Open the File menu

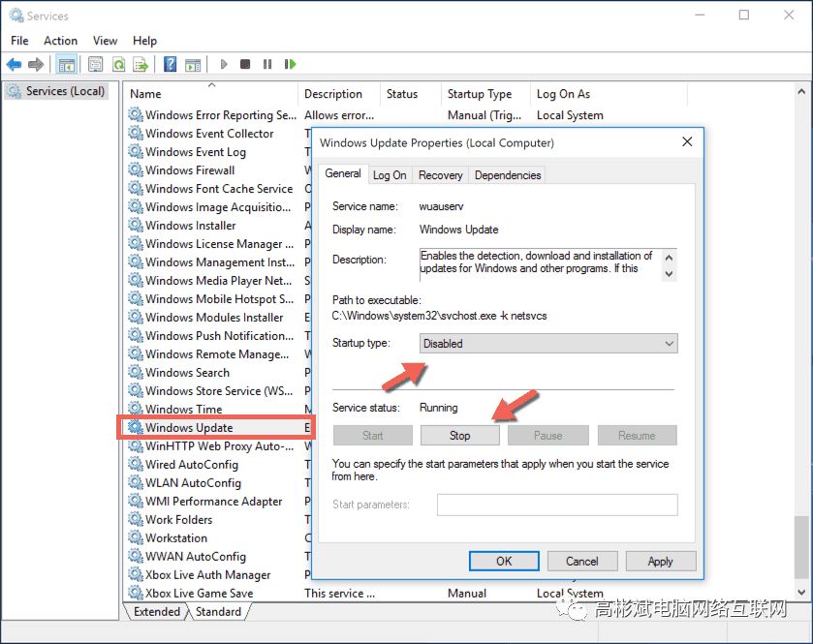(x=19, y=41)
